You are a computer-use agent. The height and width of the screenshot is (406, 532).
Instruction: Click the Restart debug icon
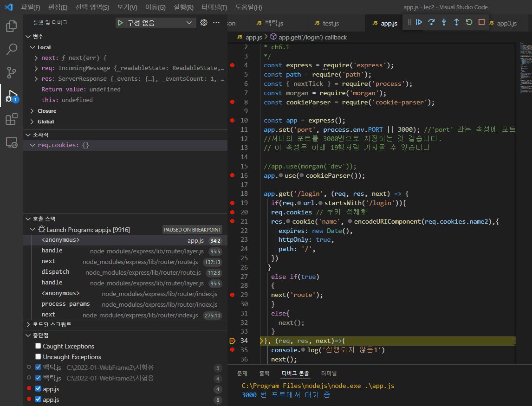click(469, 22)
